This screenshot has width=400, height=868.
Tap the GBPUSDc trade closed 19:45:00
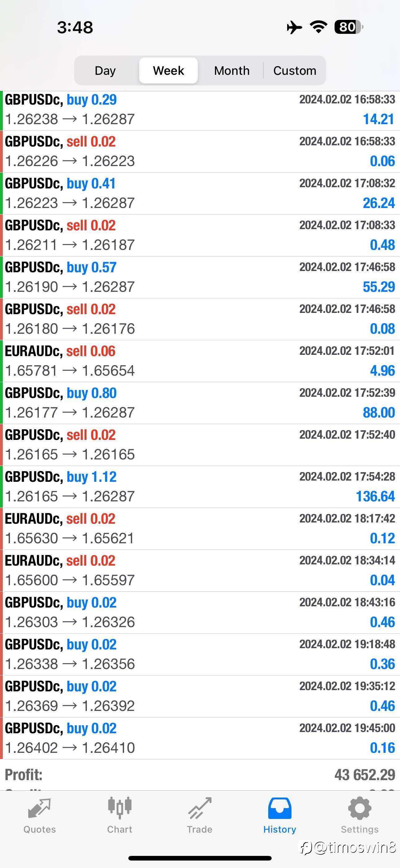pos(200,738)
